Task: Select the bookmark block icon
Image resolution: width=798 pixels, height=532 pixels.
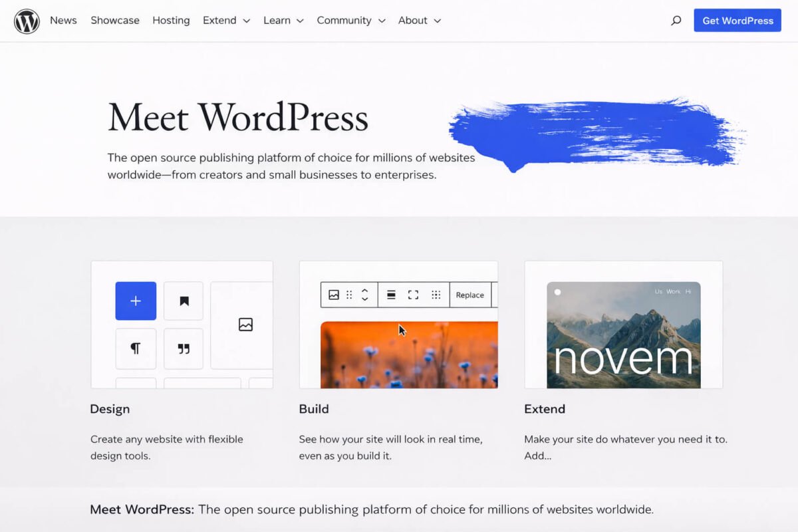Action: pyautogui.click(x=184, y=301)
